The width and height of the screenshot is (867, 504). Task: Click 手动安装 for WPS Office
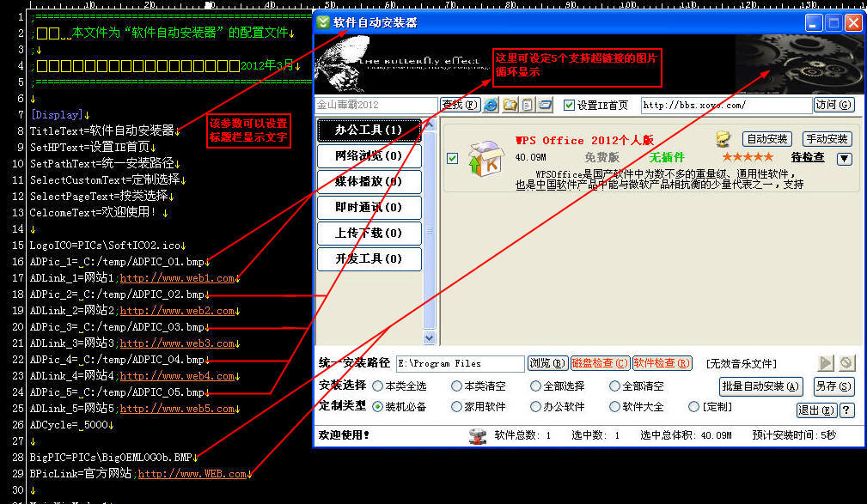827,139
